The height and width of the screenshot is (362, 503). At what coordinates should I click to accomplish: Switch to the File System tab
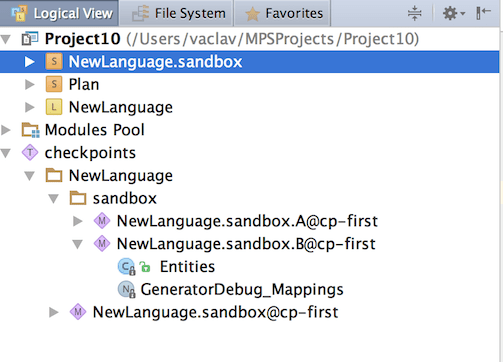click(176, 13)
